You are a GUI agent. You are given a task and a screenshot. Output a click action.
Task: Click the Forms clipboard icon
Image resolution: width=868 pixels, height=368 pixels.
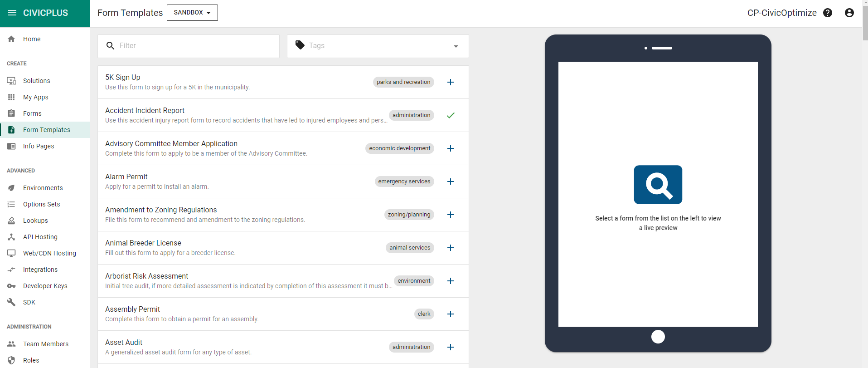[x=11, y=113]
